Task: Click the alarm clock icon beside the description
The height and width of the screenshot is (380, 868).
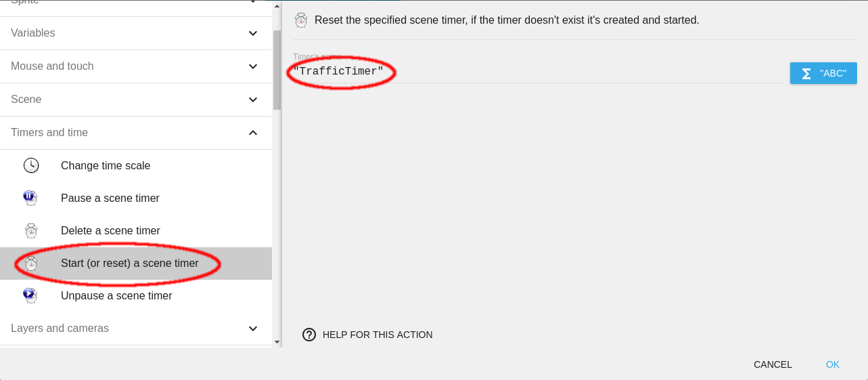Action: point(301,20)
